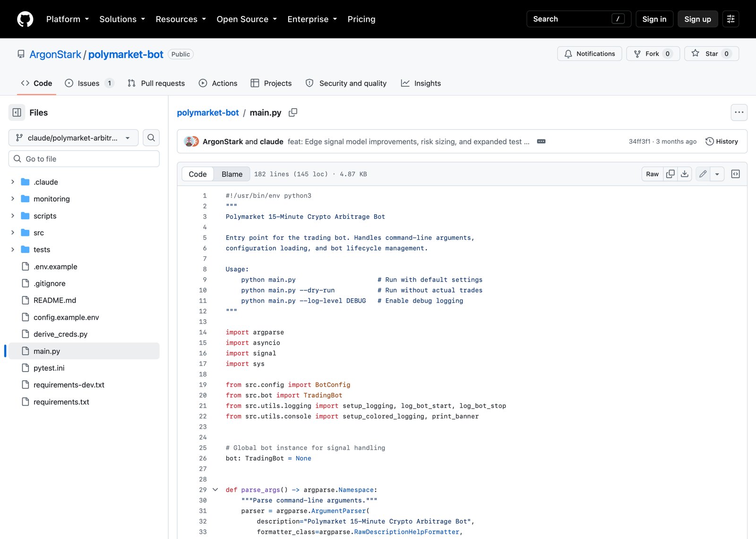Viewport: 756px width, 539px height.
Task: Click the Raw button
Action: (x=652, y=174)
